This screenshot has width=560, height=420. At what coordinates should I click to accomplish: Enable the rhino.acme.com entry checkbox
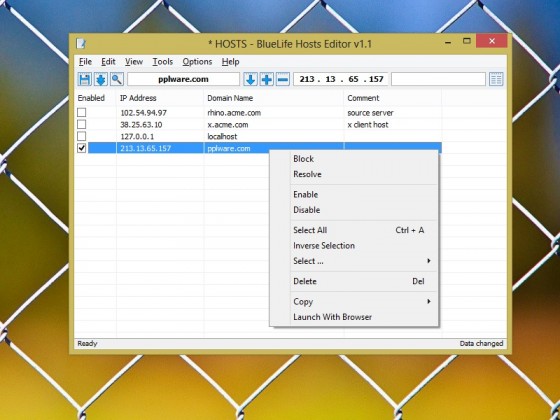point(82,112)
